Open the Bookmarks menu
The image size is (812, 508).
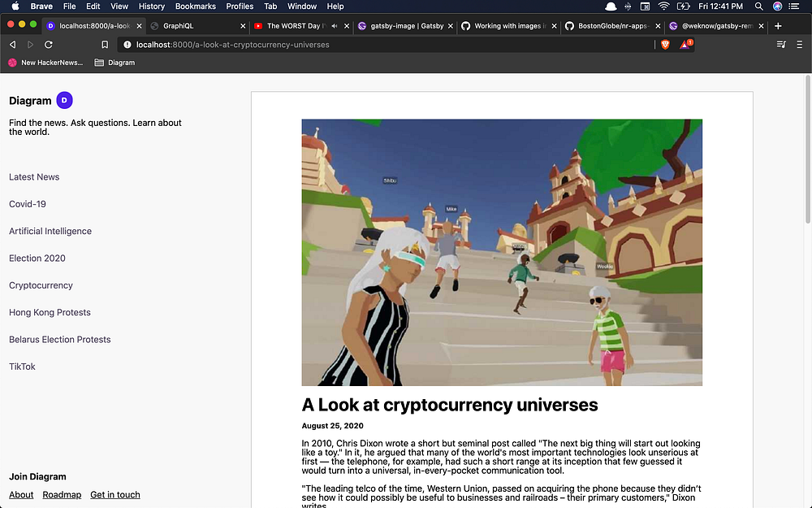point(195,7)
